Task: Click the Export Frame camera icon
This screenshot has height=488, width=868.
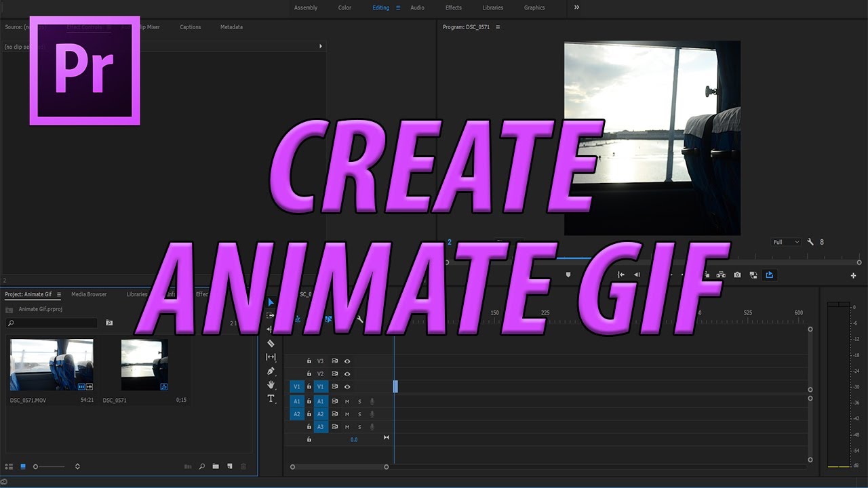Action: tap(737, 275)
